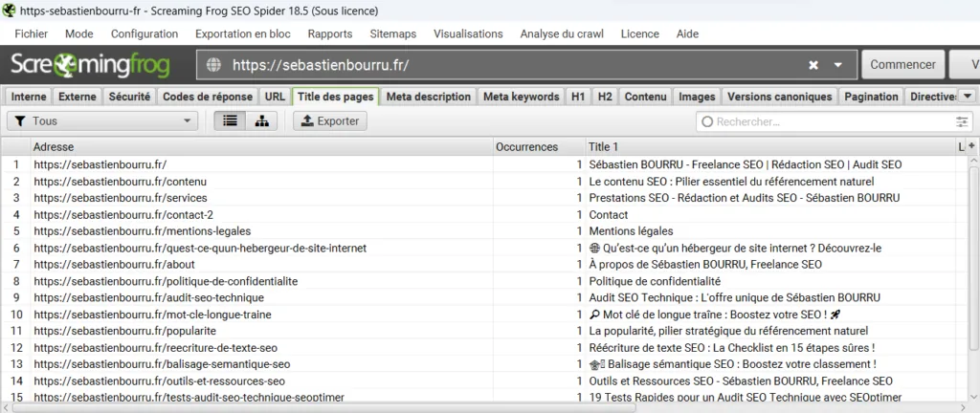Viewport: 980px width, 413px height.
Task: Select row https://sebastienbourru.fr/mentions-legales
Action: click(483, 230)
